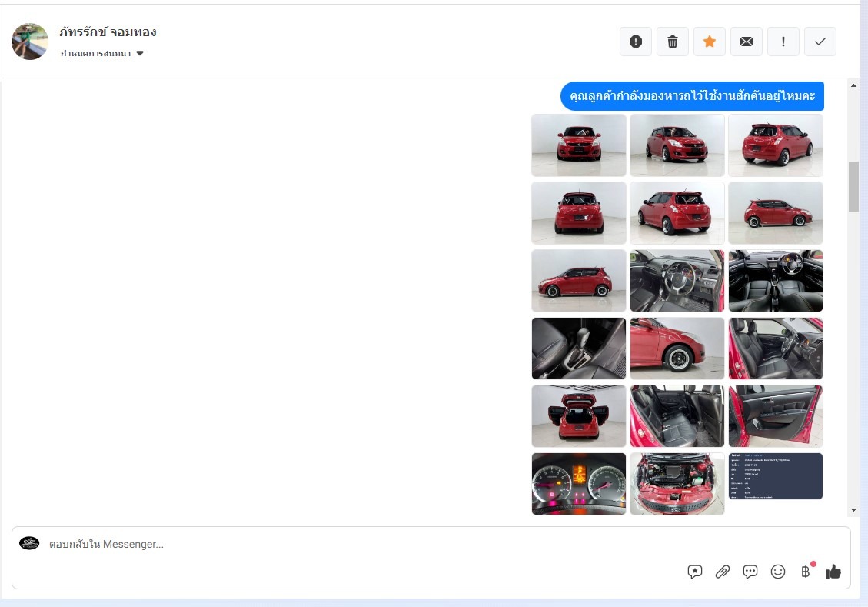Open profile of ภัทรรักษ์ จอมทอง

(108, 32)
